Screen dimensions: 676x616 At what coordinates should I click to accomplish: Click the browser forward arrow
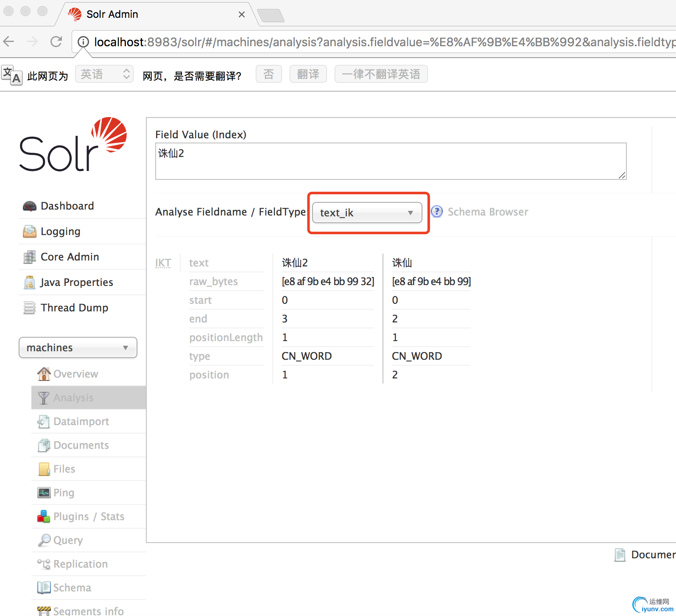(32, 42)
